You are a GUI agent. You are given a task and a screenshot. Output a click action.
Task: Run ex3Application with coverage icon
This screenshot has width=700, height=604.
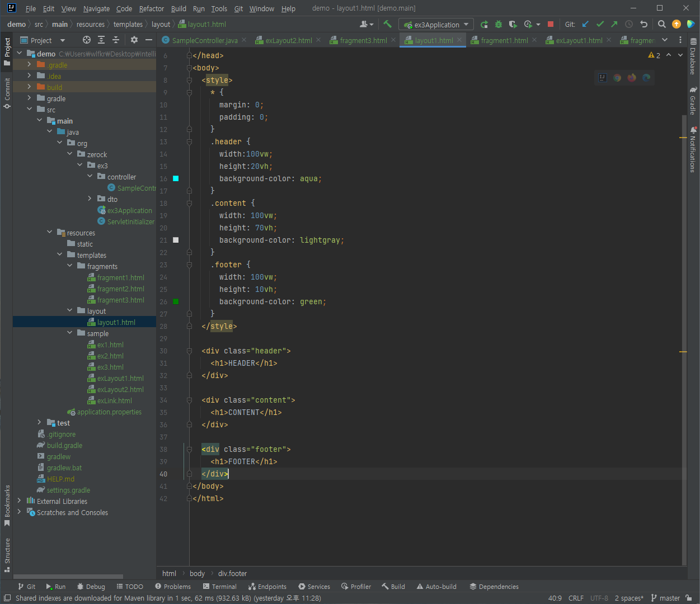coord(513,24)
